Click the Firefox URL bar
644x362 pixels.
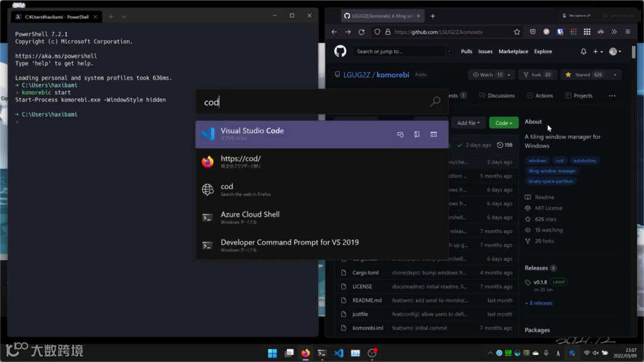(x=448, y=32)
